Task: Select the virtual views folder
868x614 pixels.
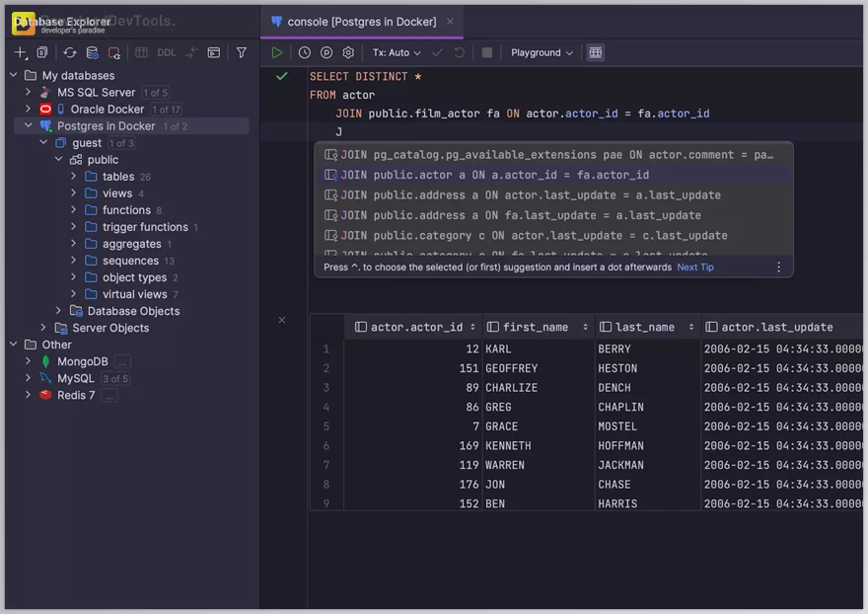Action: (134, 294)
